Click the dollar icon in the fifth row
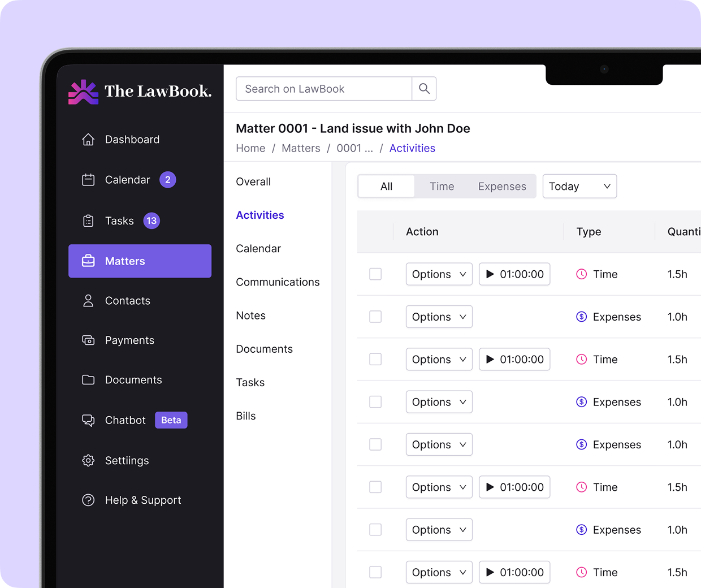The image size is (701, 588). pos(581,444)
